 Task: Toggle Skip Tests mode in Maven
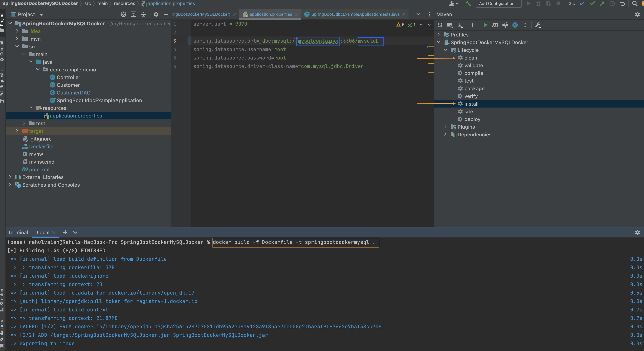coord(505,25)
